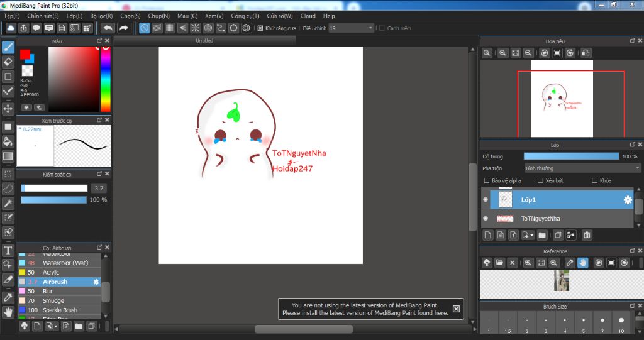Hide the ToTNguyetNha layer
Screen dimensions: 644x340
pos(486,219)
